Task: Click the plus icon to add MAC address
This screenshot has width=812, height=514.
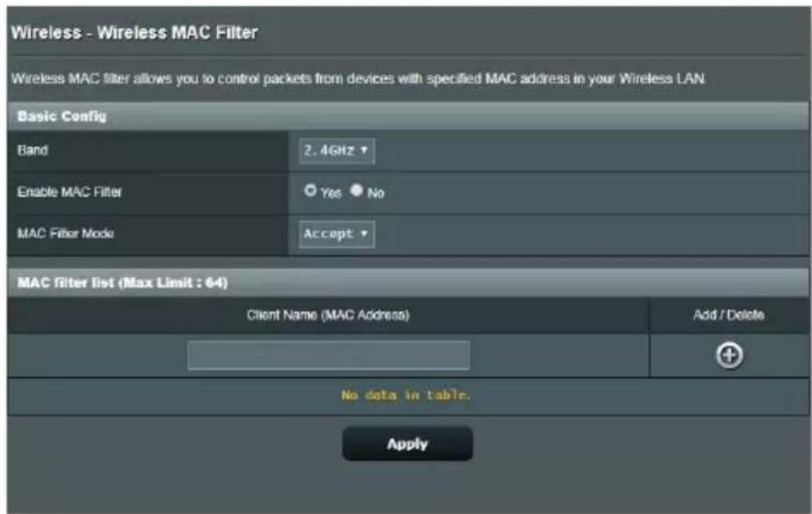Action: tap(729, 356)
